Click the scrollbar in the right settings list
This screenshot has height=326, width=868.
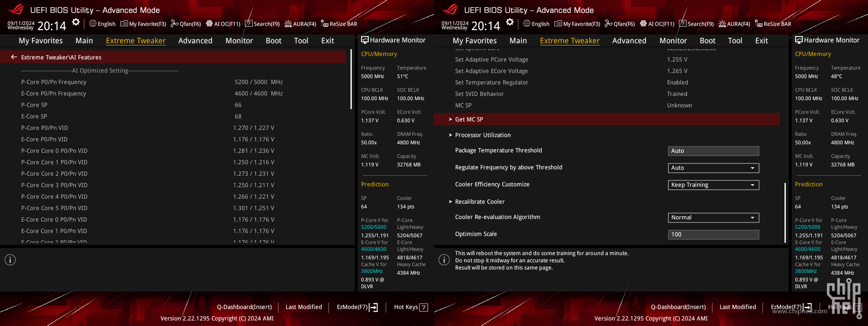pos(785,213)
